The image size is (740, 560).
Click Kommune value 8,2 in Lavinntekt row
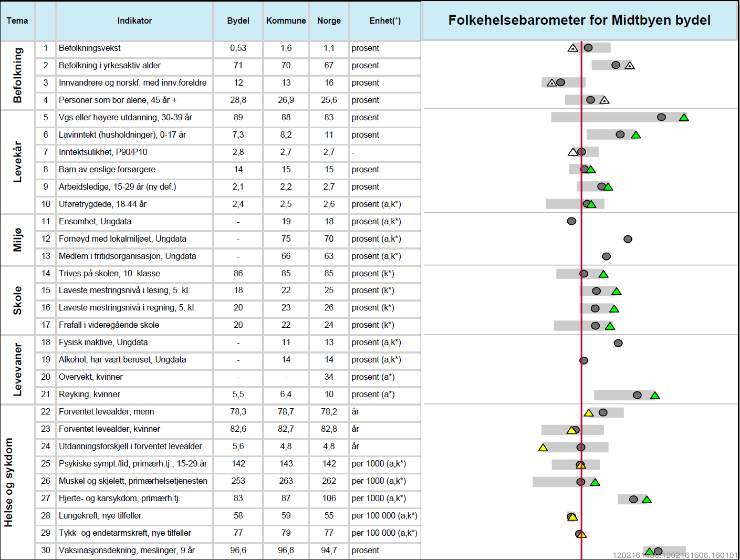[286, 135]
